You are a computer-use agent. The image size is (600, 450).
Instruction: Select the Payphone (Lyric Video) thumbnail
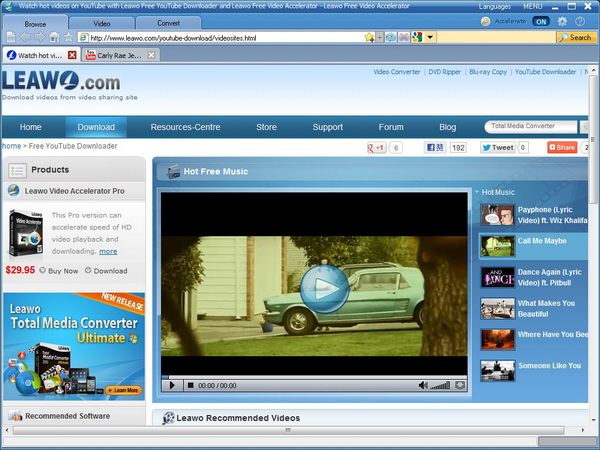tap(497, 214)
